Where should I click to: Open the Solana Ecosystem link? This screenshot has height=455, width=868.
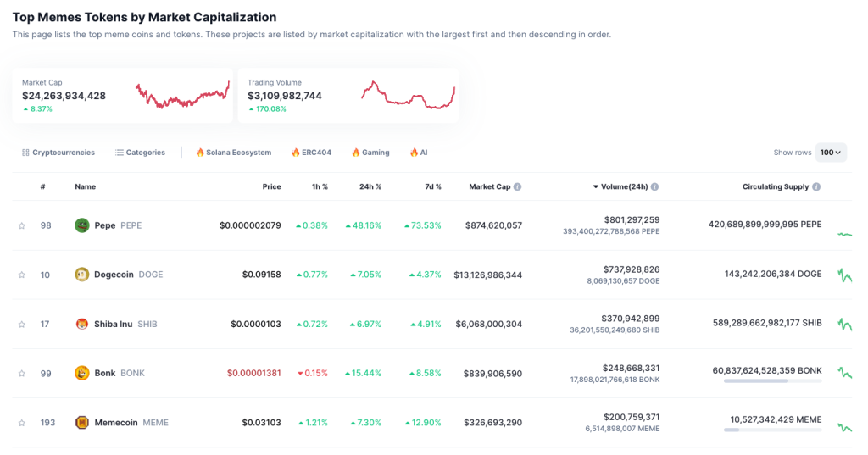(233, 153)
